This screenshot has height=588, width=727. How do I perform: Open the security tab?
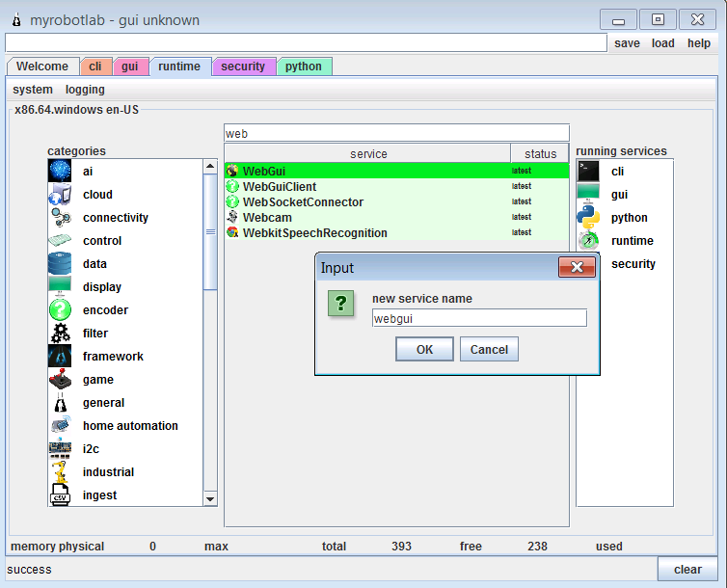(242, 67)
